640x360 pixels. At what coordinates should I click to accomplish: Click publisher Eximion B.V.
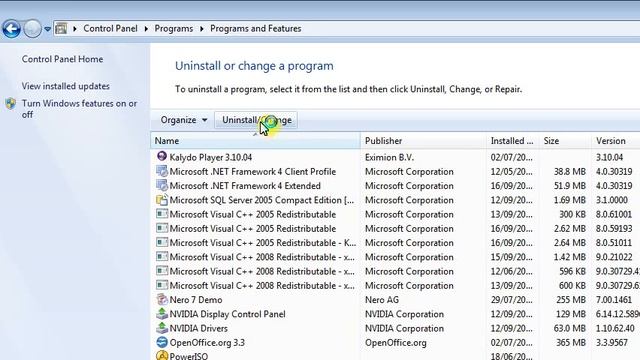[x=389, y=157]
